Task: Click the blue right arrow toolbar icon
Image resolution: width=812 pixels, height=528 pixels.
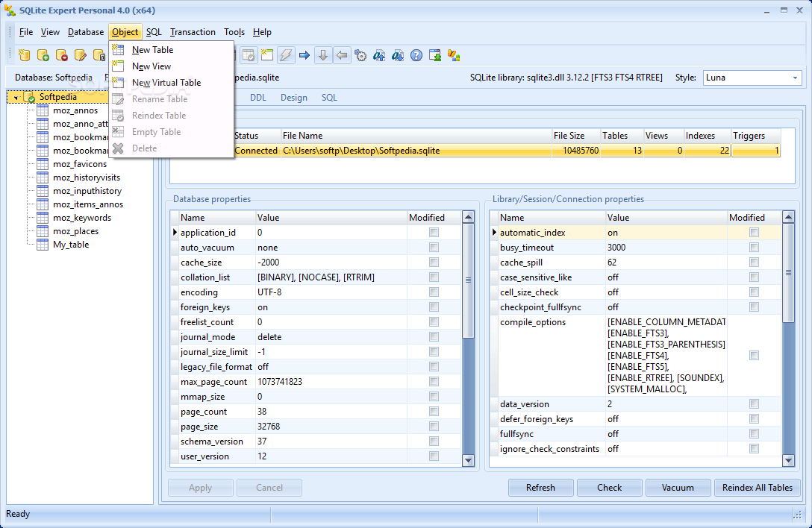Action: (x=304, y=55)
